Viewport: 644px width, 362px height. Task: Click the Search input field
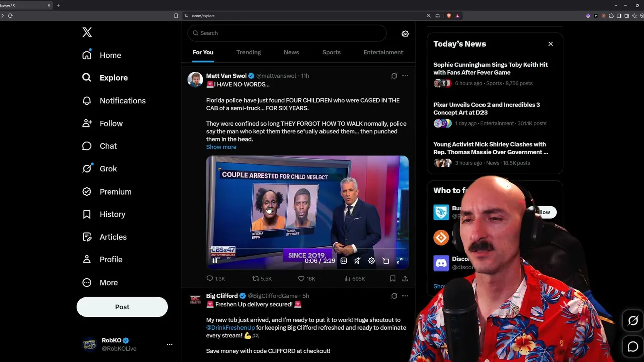coord(287,33)
